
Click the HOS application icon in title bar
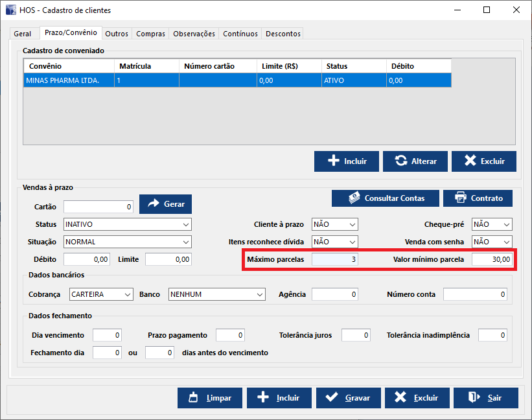pyautogui.click(x=12, y=10)
